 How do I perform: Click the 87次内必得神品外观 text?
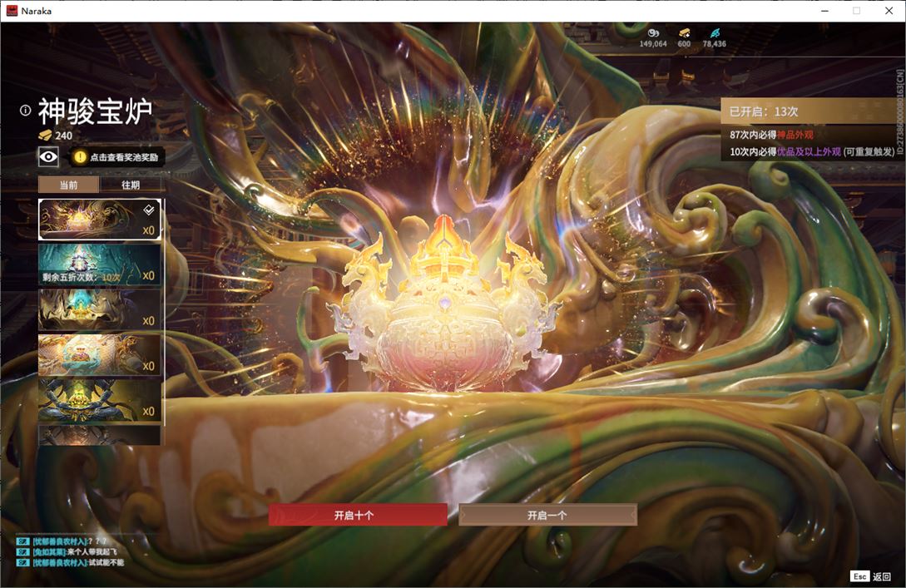click(x=771, y=135)
